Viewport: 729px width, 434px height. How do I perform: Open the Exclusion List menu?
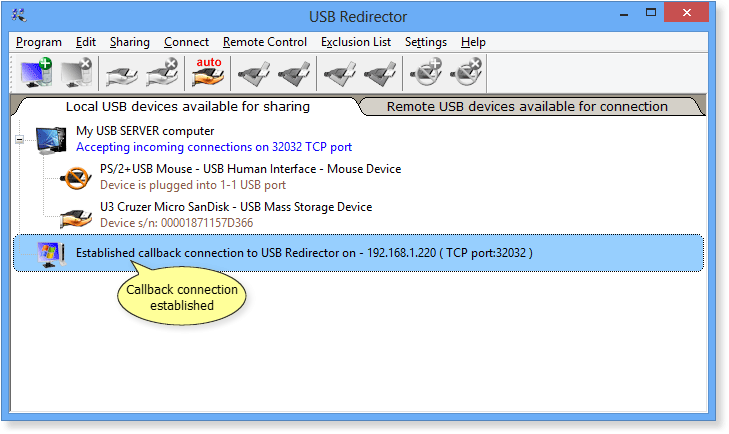coord(356,42)
